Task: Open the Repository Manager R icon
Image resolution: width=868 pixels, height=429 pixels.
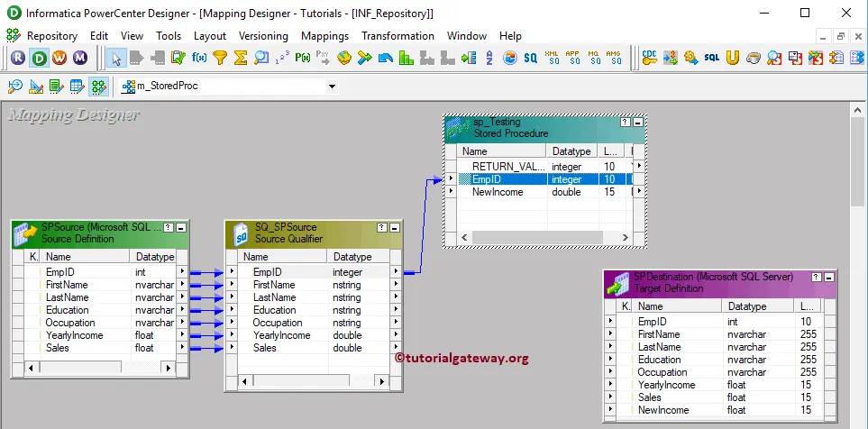Action: [x=19, y=58]
